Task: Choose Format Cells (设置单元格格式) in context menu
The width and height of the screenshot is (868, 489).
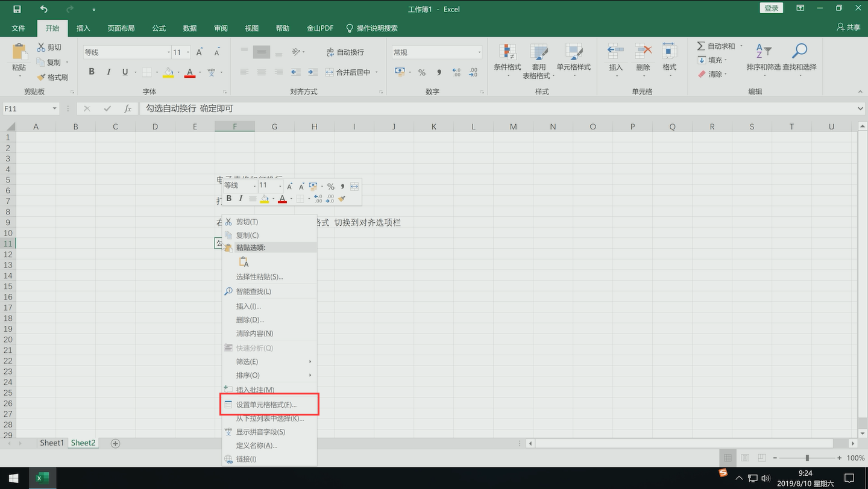Action: click(x=269, y=405)
